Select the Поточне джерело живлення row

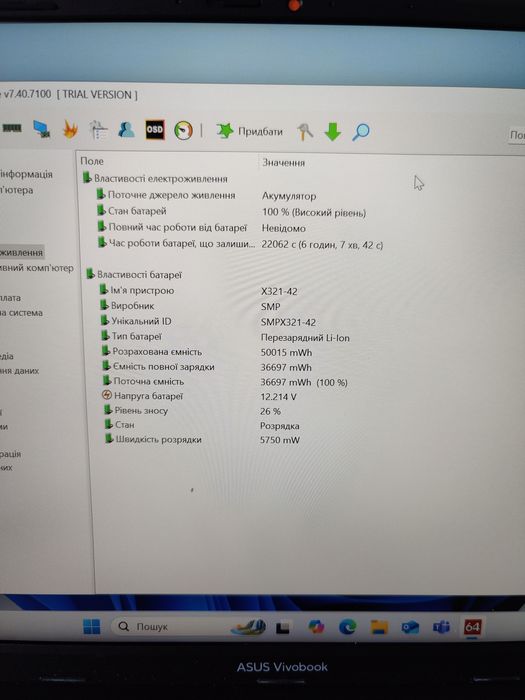click(166, 195)
